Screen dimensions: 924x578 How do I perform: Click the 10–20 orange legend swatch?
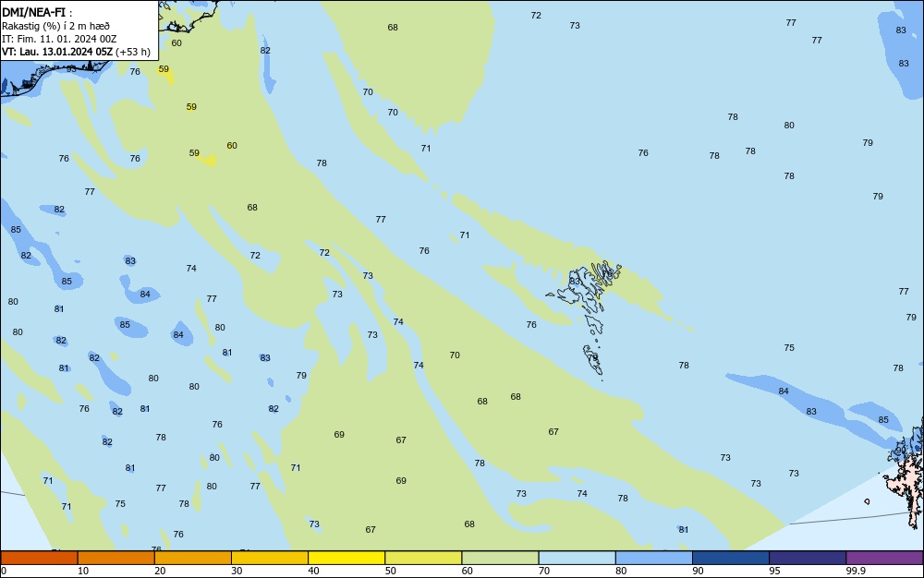(x=116, y=558)
